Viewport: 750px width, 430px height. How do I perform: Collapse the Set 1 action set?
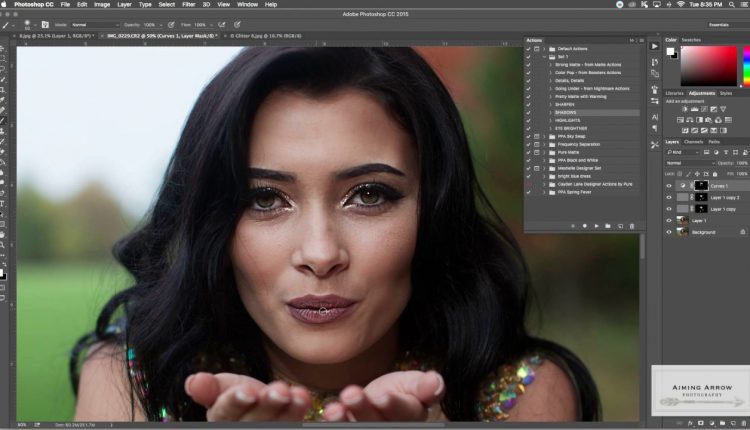point(544,57)
